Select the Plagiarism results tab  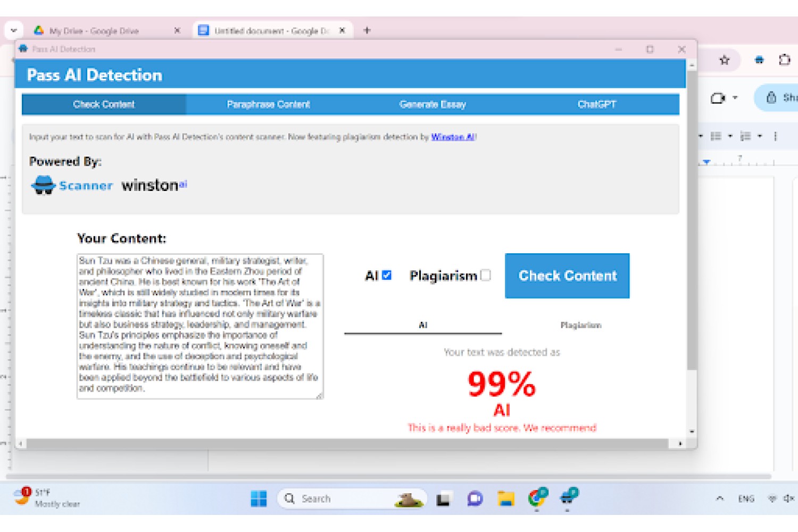click(580, 325)
